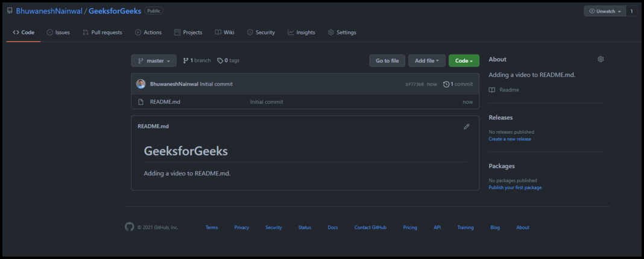Image resolution: width=644 pixels, height=259 pixels.
Task: Click BhuwaneshNainwal's avatar in the commit row
Action: [x=140, y=84]
